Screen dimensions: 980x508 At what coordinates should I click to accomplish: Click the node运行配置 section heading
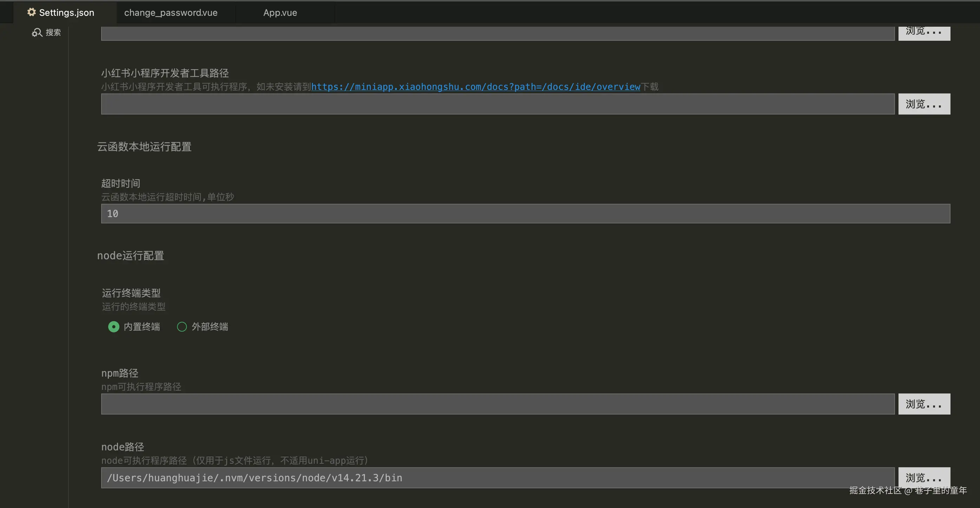tap(130, 255)
